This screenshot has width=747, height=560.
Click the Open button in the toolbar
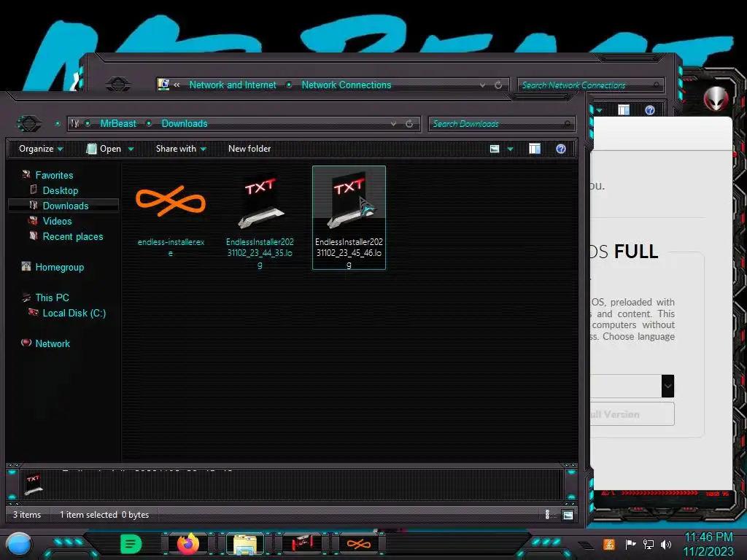pos(104,149)
